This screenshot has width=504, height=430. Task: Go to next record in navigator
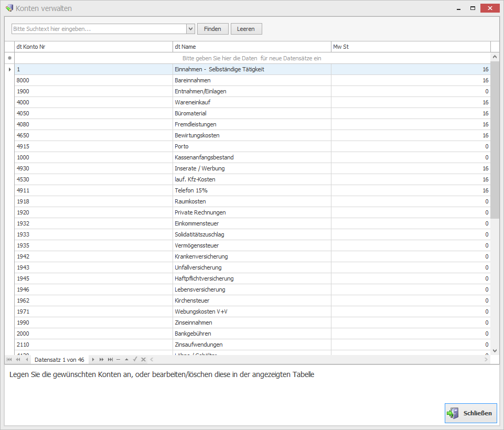pyautogui.click(x=93, y=360)
